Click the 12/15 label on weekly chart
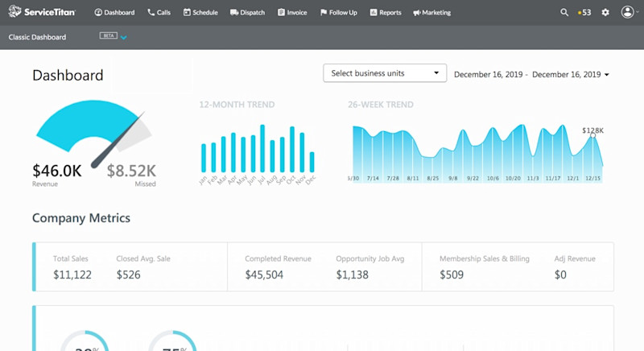This screenshot has width=644, height=351. pos(592,178)
